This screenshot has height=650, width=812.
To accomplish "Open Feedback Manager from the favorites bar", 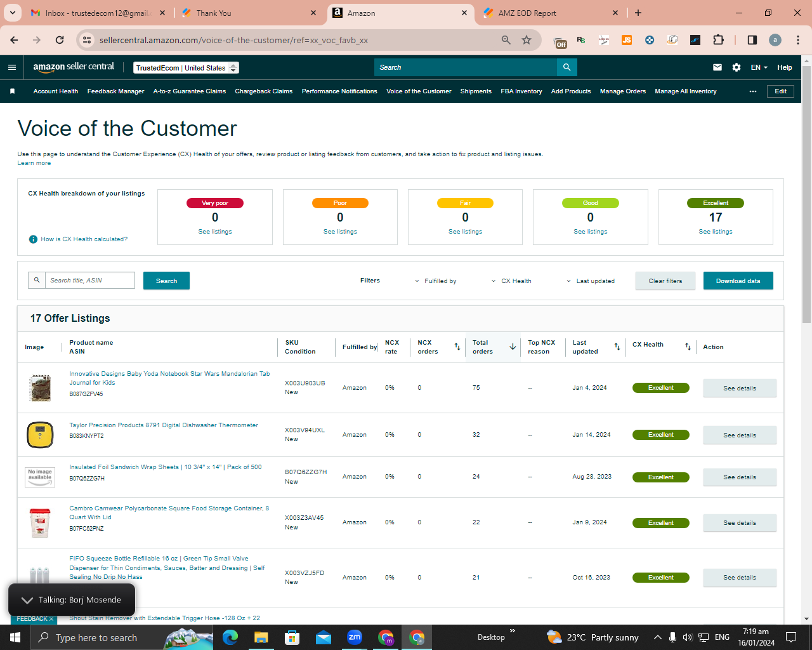I will (116, 91).
